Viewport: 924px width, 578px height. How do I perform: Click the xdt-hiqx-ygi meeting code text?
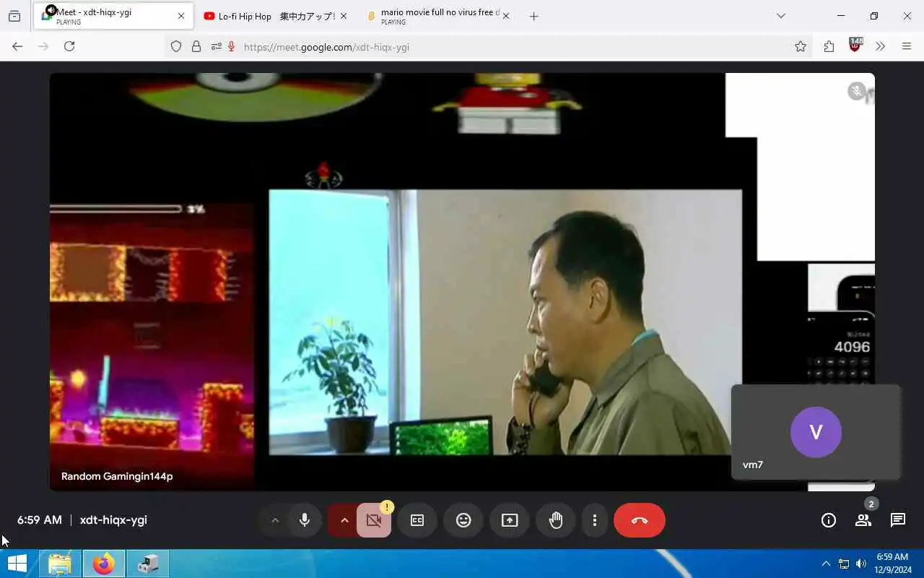(113, 520)
